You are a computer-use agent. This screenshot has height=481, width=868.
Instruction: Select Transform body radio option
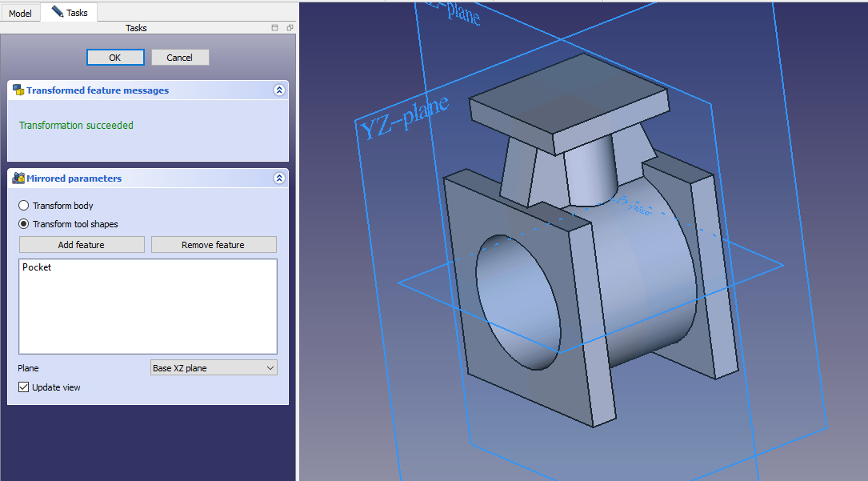24,206
